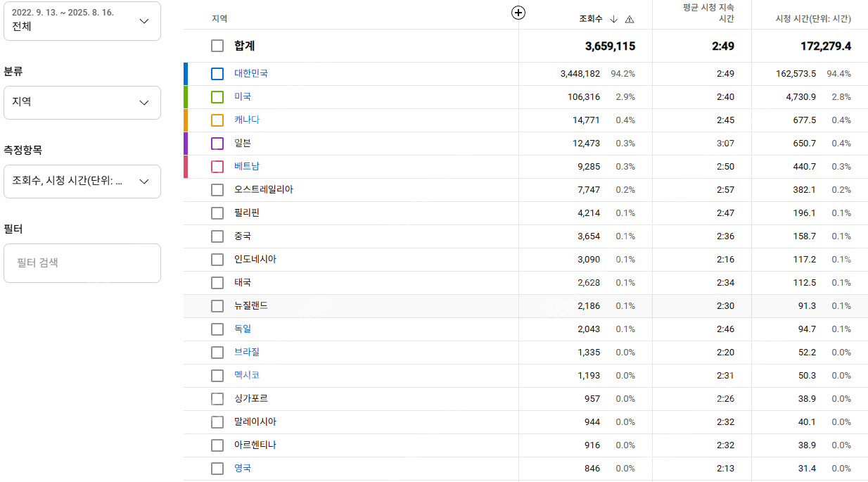Toggle the 합계 total checkbox
This screenshot has width=868, height=482.
pos(217,46)
